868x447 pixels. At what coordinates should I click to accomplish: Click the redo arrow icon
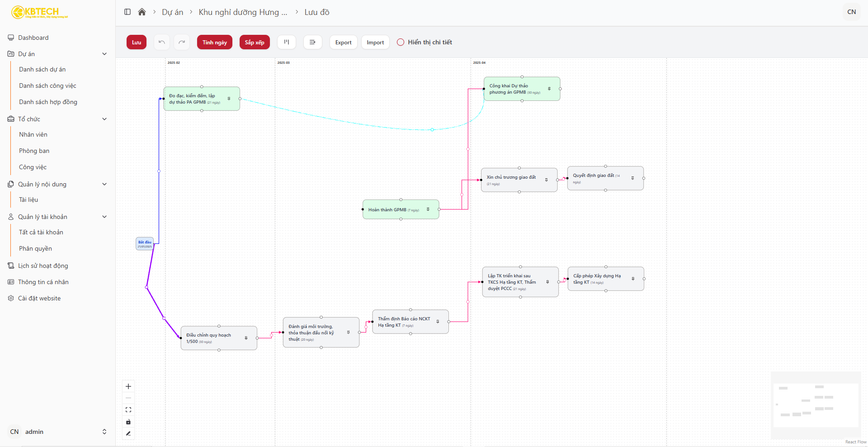182,42
